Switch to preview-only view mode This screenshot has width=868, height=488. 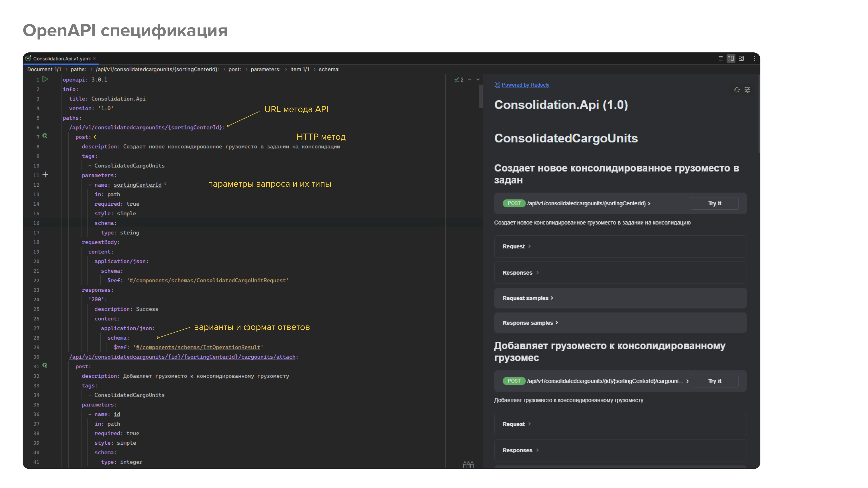pyautogui.click(x=741, y=59)
